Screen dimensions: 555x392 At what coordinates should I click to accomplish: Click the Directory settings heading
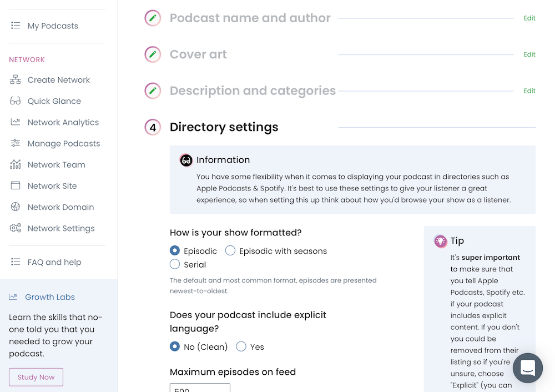(x=224, y=127)
